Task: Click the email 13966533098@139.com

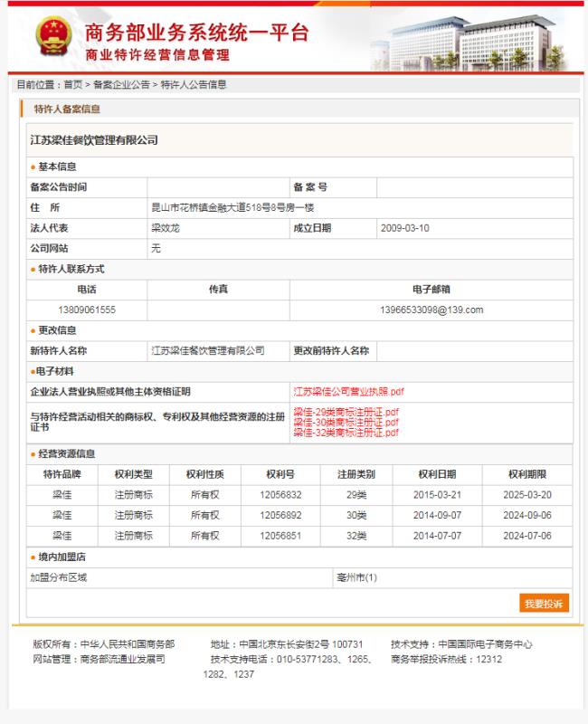Action: click(x=432, y=310)
